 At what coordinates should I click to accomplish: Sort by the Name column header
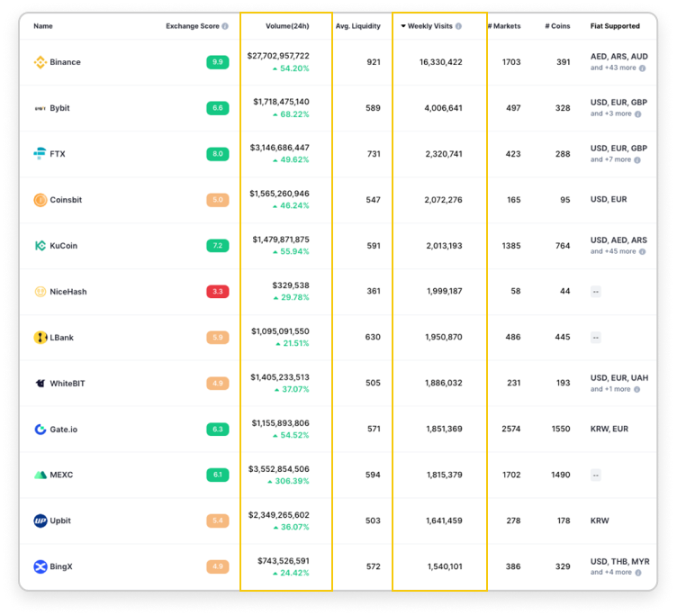click(43, 26)
